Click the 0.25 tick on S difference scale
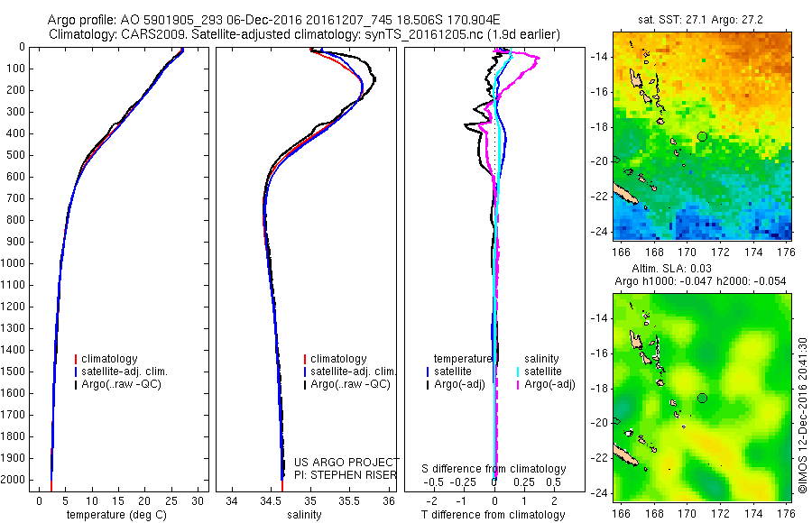This screenshot has width=812, height=523. click(x=524, y=482)
